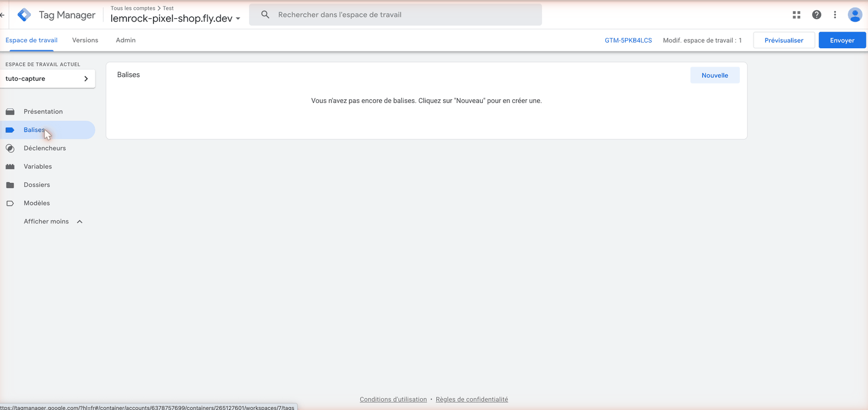
Task: Switch to the Admin tab
Action: (126, 40)
